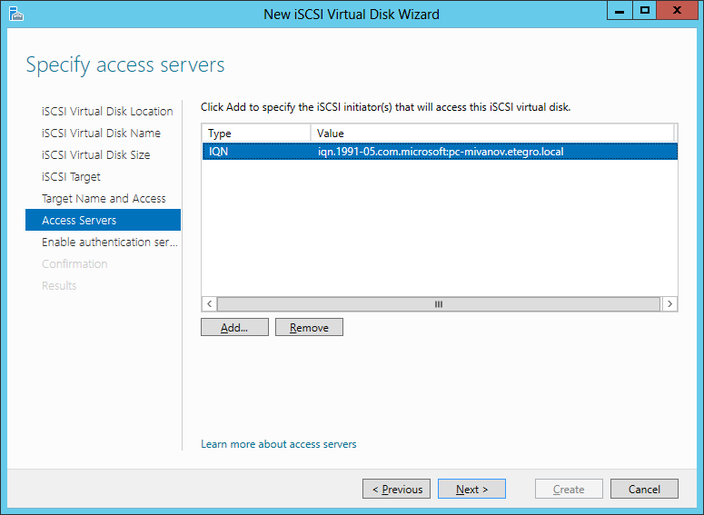Open the iSCSI Virtual Disk Size step
The width and height of the screenshot is (704, 515).
96,155
